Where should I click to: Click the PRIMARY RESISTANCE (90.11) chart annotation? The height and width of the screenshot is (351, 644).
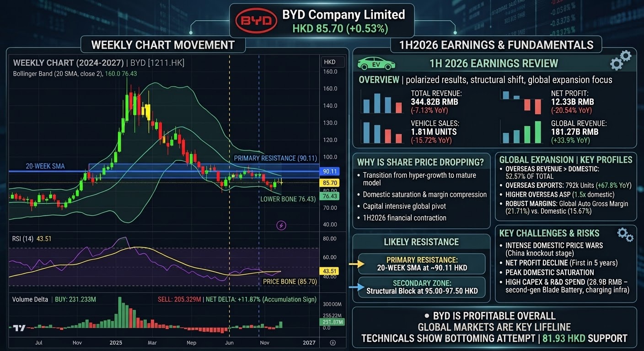275,158
